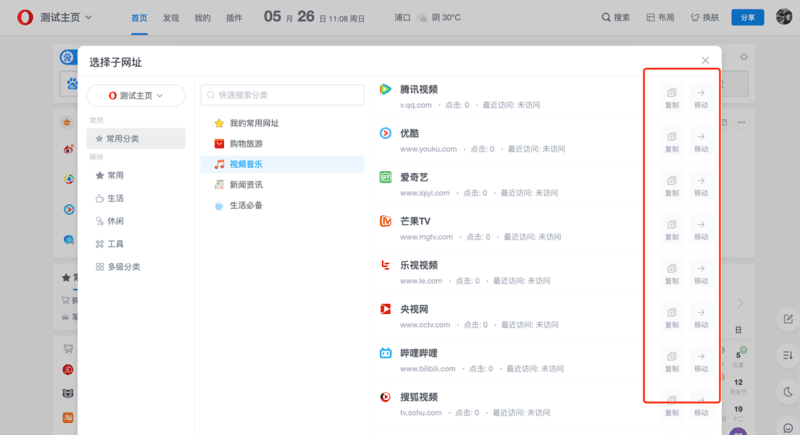Click the right chevron arrow behind dialog
The width and height of the screenshot is (800, 435).
[x=740, y=303]
